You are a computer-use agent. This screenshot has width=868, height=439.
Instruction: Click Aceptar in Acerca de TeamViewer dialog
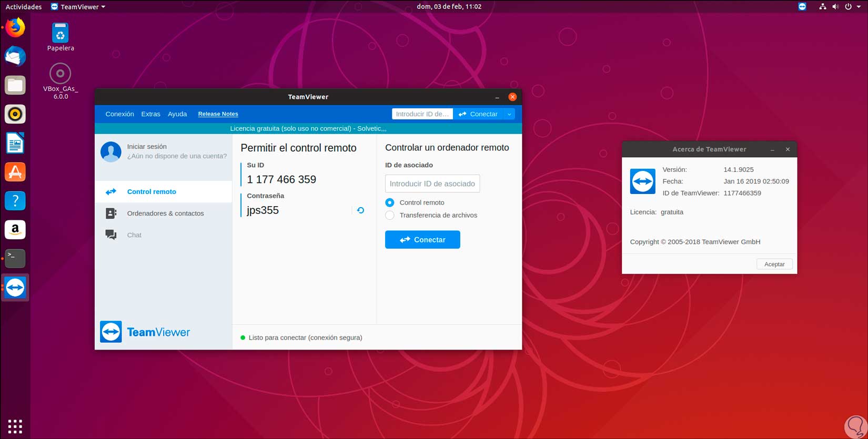(x=774, y=264)
